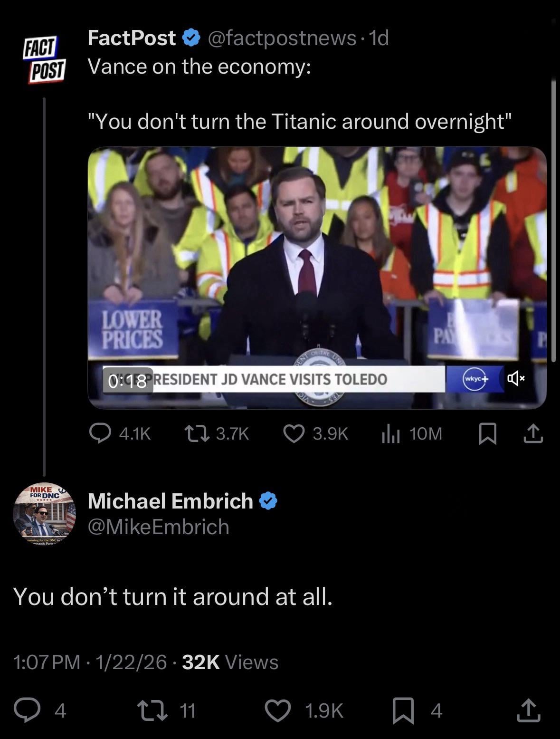This screenshot has width=560, height=739.
Task: Click the video 0:18 time indicator
Action: (x=128, y=381)
